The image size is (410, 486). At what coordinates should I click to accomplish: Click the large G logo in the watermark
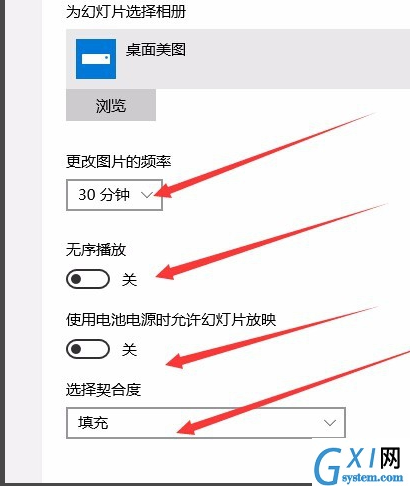[x=328, y=466]
